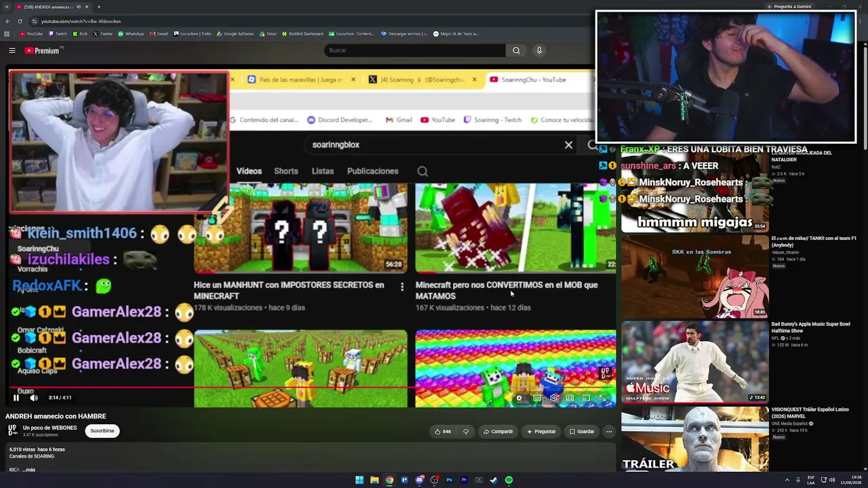
Task: Open the Gmail bookmark
Action: pyautogui.click(x=159, y=34)
